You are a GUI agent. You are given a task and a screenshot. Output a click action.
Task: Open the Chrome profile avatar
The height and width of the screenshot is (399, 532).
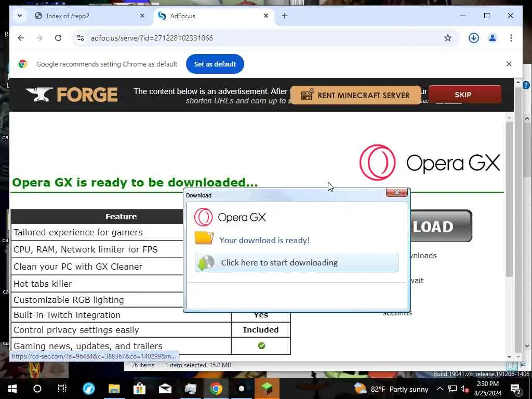(x=493, y=38)
